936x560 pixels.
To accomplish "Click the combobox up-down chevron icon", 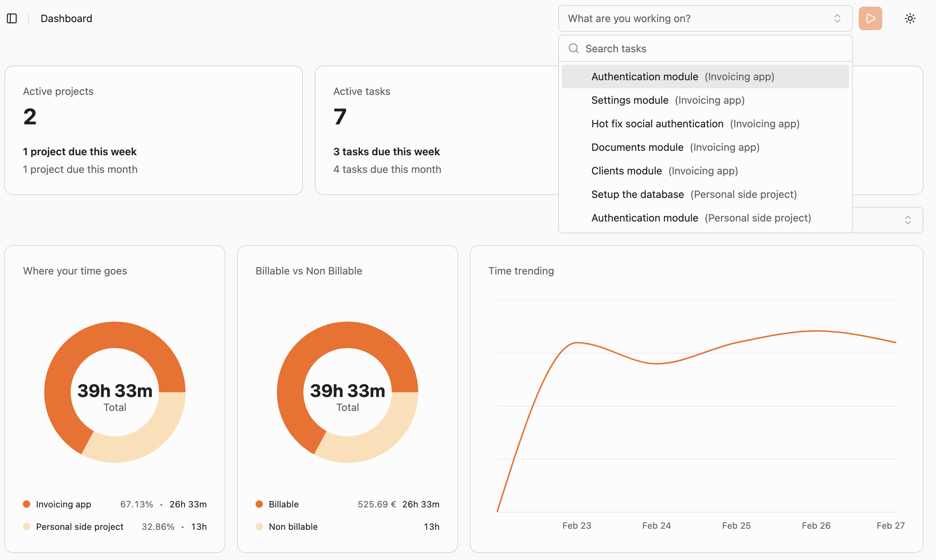I will tap(837, 18).
